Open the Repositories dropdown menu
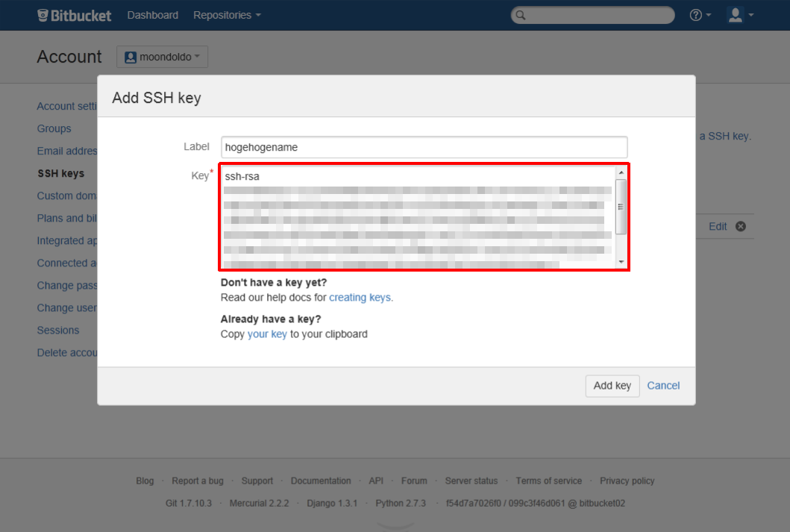This screenshot has height=532, width=790. click(227, 15)
